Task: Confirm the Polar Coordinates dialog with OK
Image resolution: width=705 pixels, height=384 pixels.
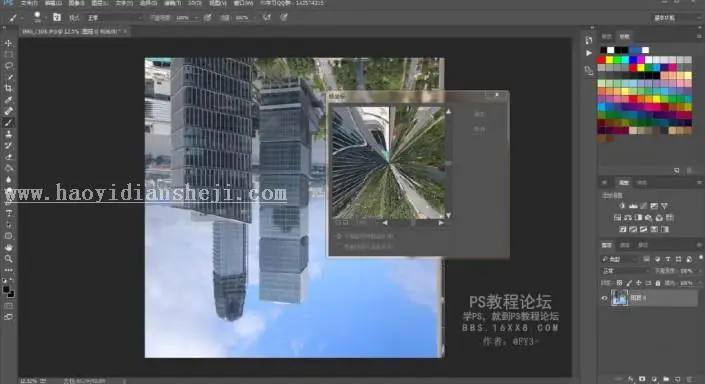Action: click(479, 114)
